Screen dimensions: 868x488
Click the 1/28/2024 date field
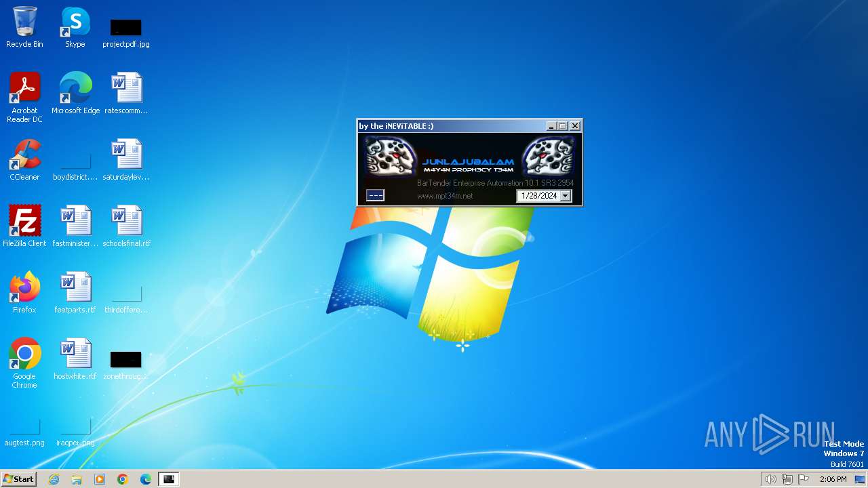[x=539, y=196]
